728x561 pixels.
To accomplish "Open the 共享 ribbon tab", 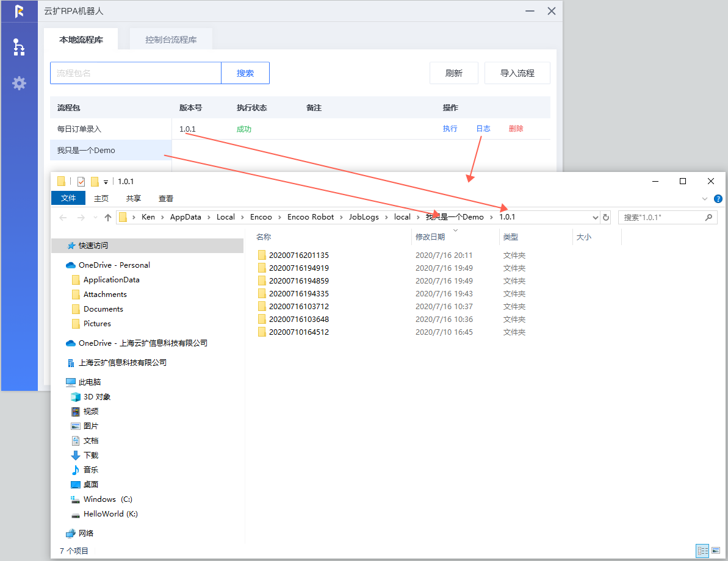I will (133, 199).
